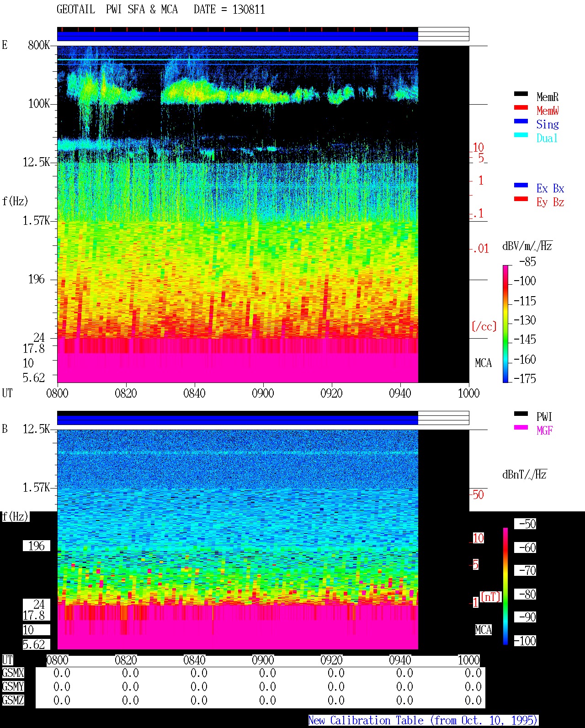Click the red -50 mark right of the B panel
This screenshot has height=728, width=585.
click(477, 494)
